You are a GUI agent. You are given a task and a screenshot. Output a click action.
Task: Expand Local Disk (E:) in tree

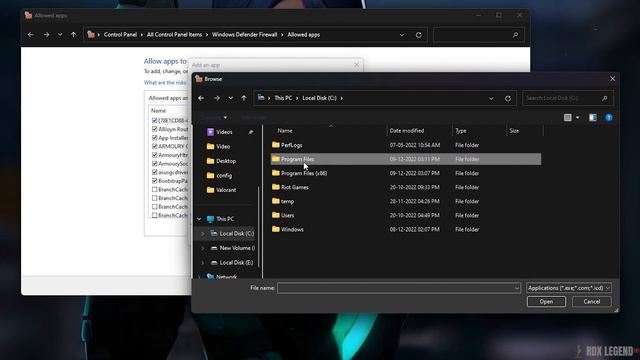click(x=202, y=262)
